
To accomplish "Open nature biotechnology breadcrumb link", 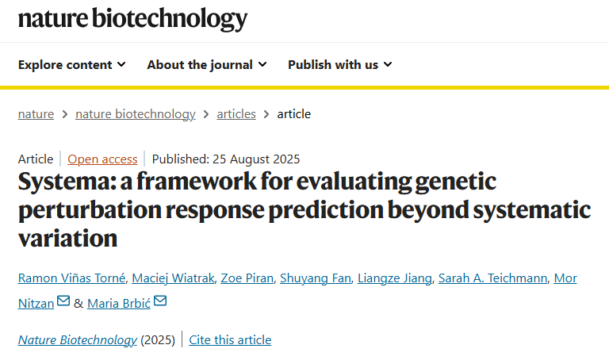I will click(x=135, y=114).
